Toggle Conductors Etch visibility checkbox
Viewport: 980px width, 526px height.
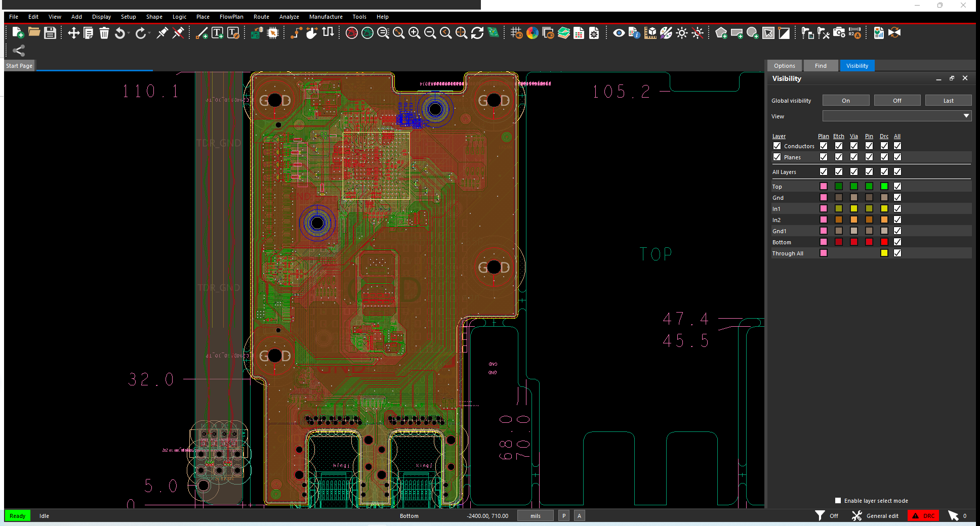click(x=839, y=146)
